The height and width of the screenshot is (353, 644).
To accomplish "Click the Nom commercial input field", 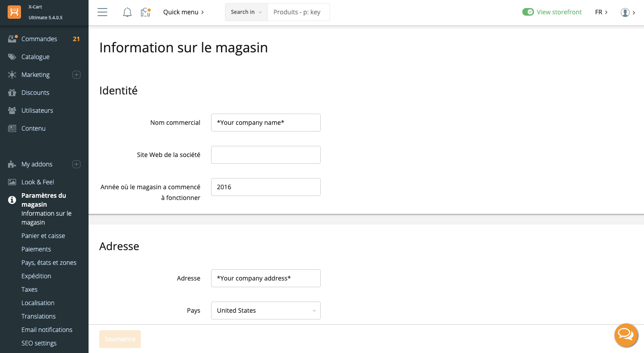I will coord(266,123).
